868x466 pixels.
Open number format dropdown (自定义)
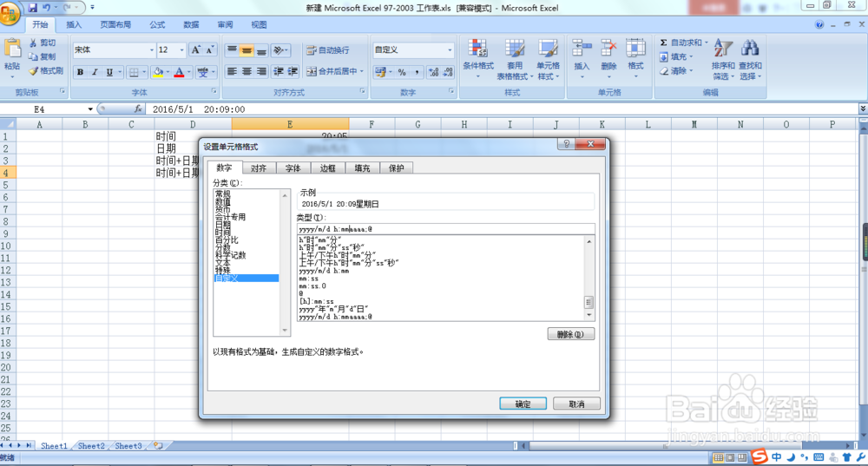450,49
